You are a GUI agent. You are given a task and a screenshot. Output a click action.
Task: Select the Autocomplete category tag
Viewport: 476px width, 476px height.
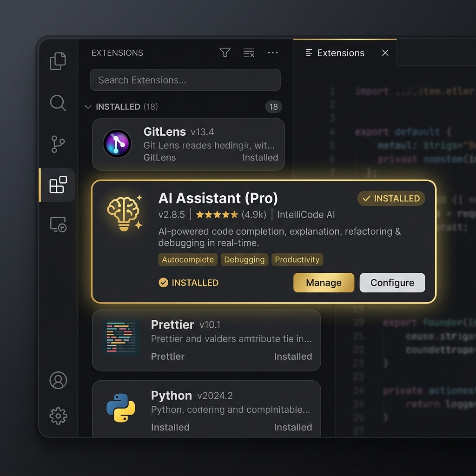[188, 259]
